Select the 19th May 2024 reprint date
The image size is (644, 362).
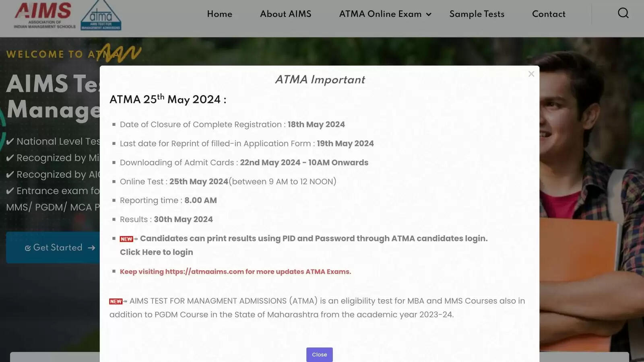click(x=345, y=144)
